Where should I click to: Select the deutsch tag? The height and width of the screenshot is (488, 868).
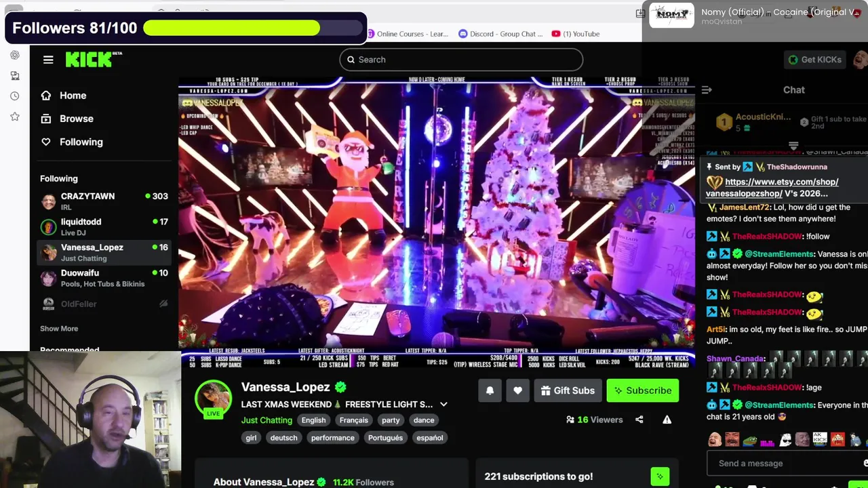283,438
